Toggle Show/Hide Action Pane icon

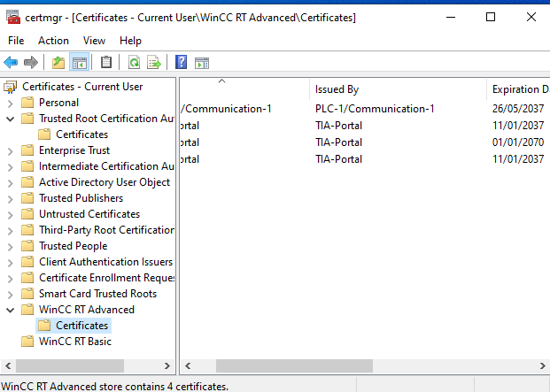click(202, 63)
